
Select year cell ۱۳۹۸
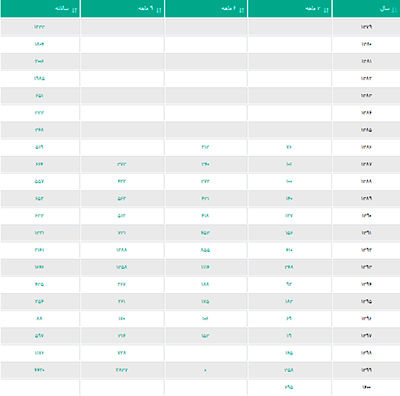[x=366, y=353]
